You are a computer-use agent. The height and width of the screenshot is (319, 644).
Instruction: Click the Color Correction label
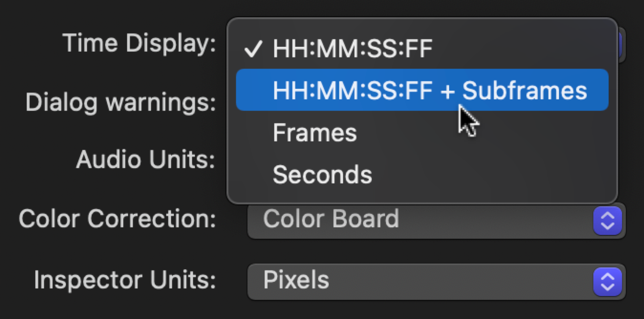pos(117,219)
